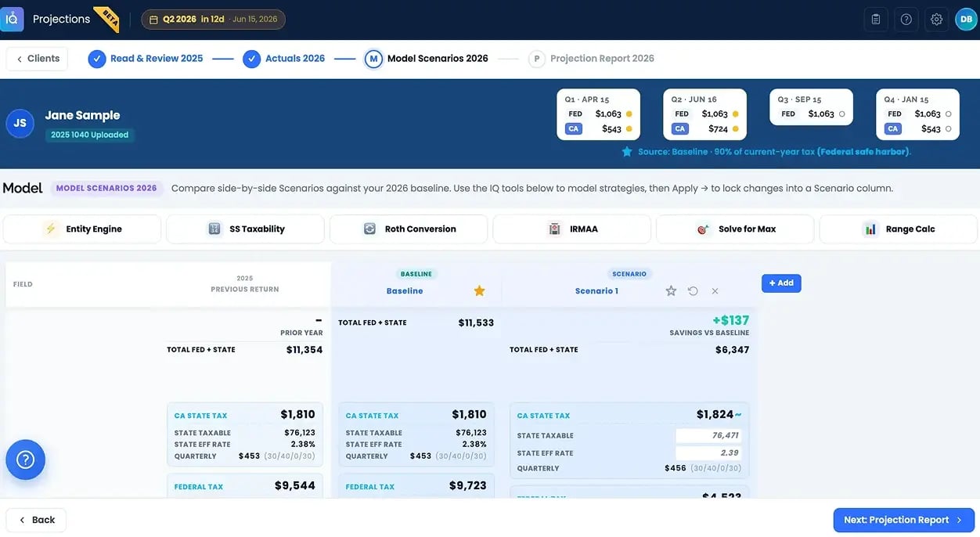Edit Scenario 1 state eff rate field
Screen dimensions: 980x537
pos(708,452)
